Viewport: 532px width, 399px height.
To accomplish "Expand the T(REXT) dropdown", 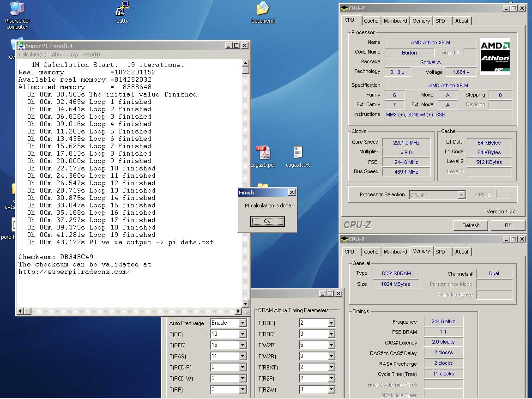I will point(332,368).
